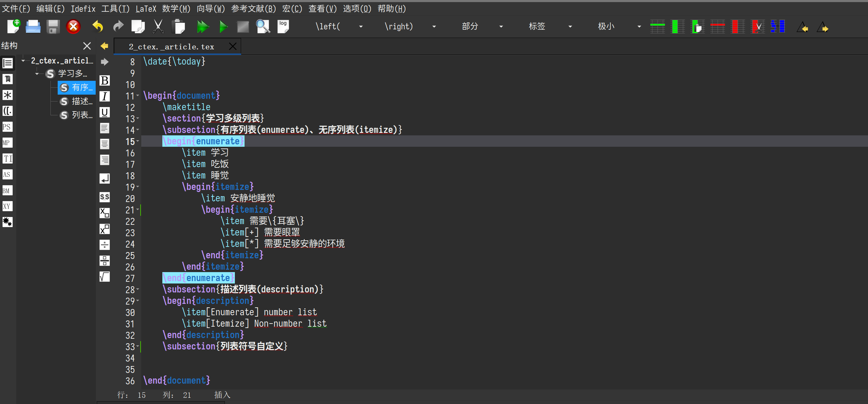Select the 2_ctex._article.tex tab
The width and height of the screenshot is (868, 404).
click(172, 47)
